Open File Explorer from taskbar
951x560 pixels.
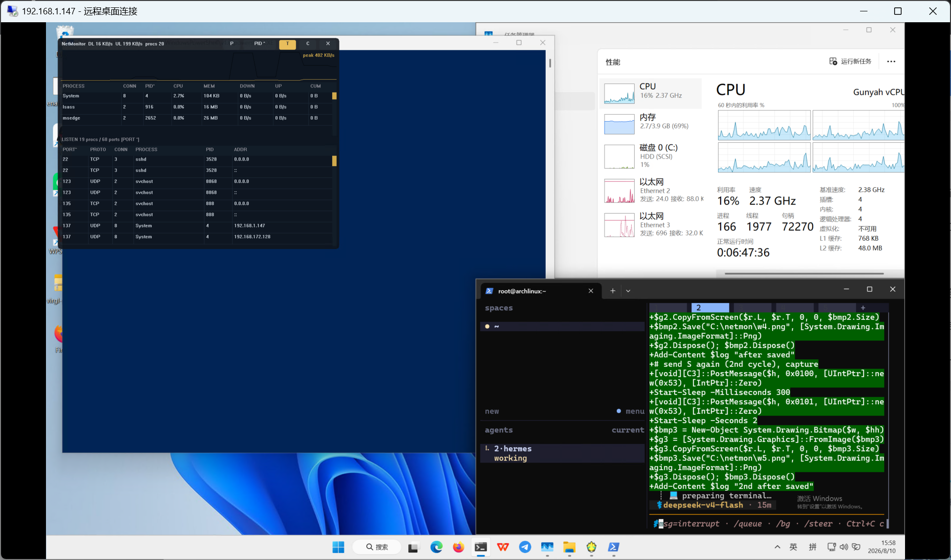pyautogui.click(x=569, y=547)
